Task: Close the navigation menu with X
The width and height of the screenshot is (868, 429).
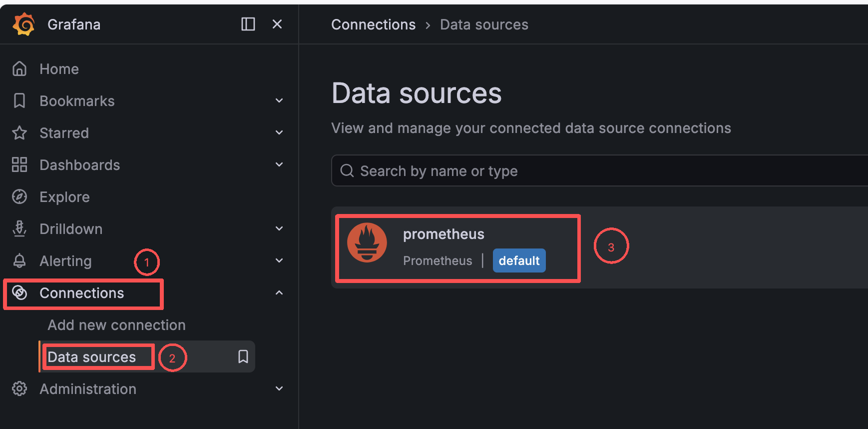Action: pos(277,24)
